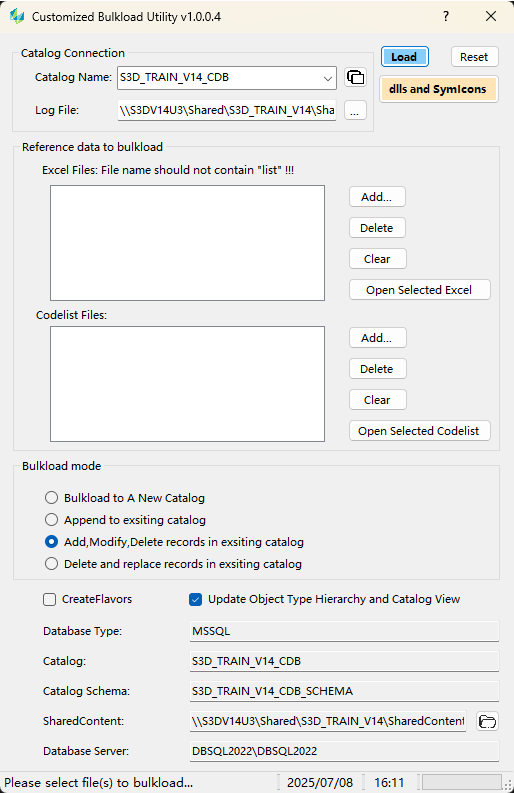Click the status bar progress bar

(461, 782)
